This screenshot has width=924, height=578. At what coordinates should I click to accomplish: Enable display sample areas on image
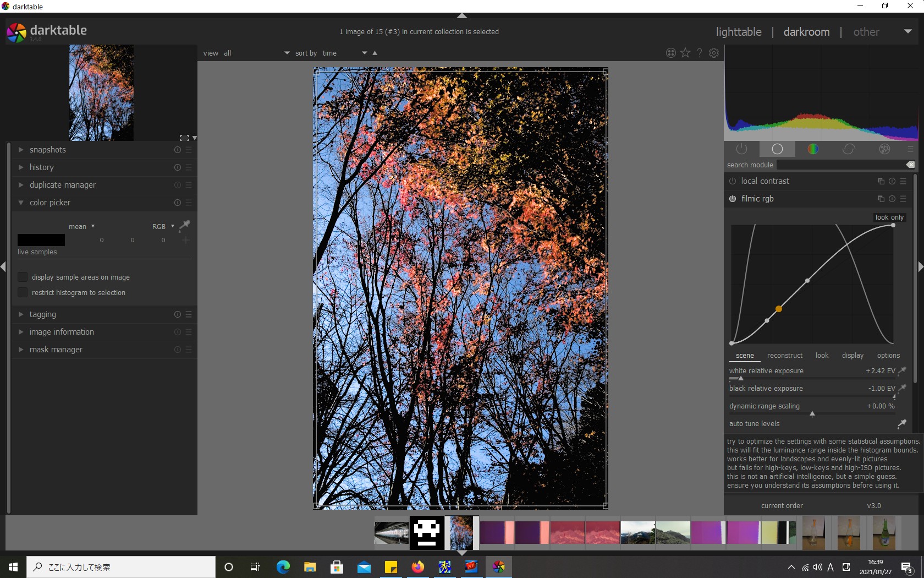tap(23, 277)
